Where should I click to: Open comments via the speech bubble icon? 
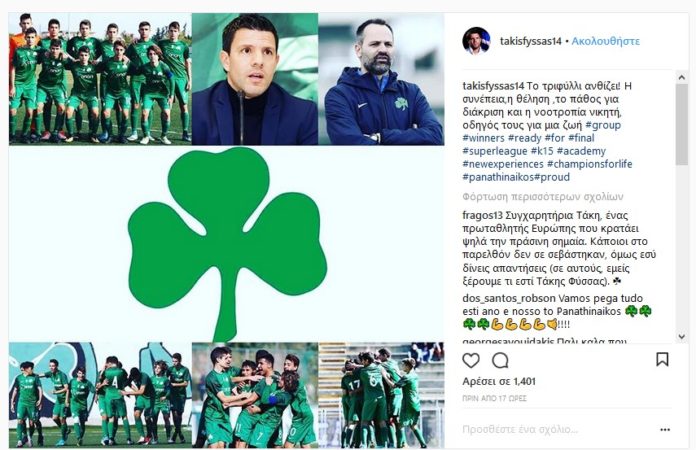[x=500, y=360]
